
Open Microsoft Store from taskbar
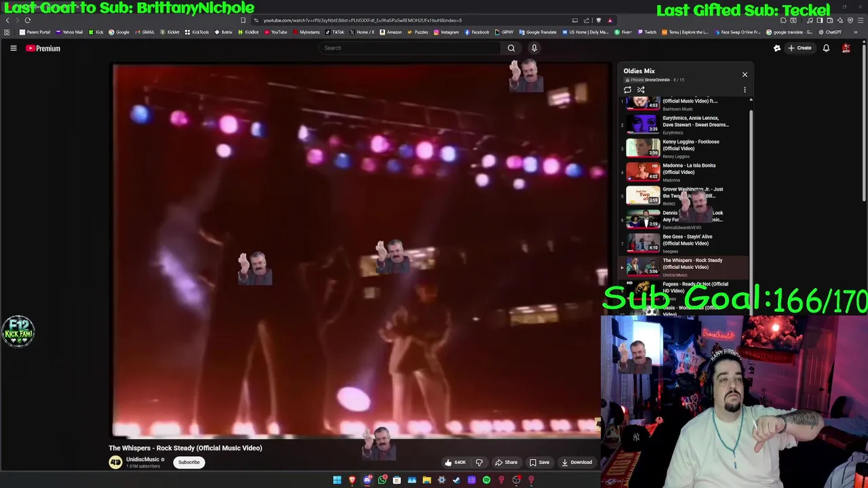pyautogui.click(x=397, y=480)
